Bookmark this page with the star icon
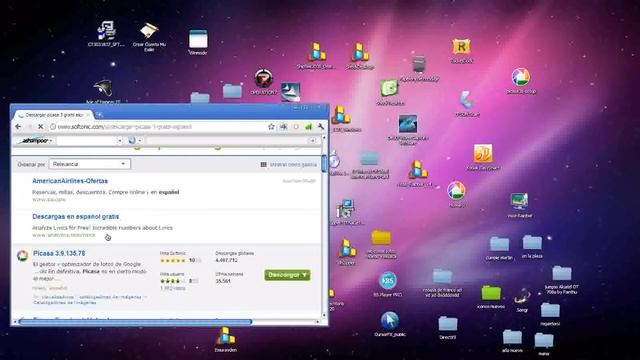Viewport: 640px width, 360px height. click(271, 127)
